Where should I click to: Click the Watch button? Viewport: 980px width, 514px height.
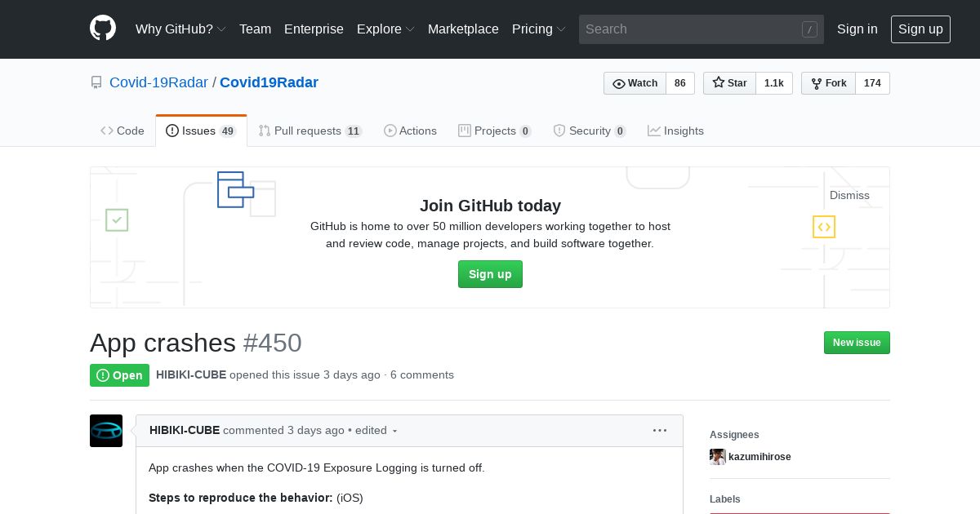point(635,83)
